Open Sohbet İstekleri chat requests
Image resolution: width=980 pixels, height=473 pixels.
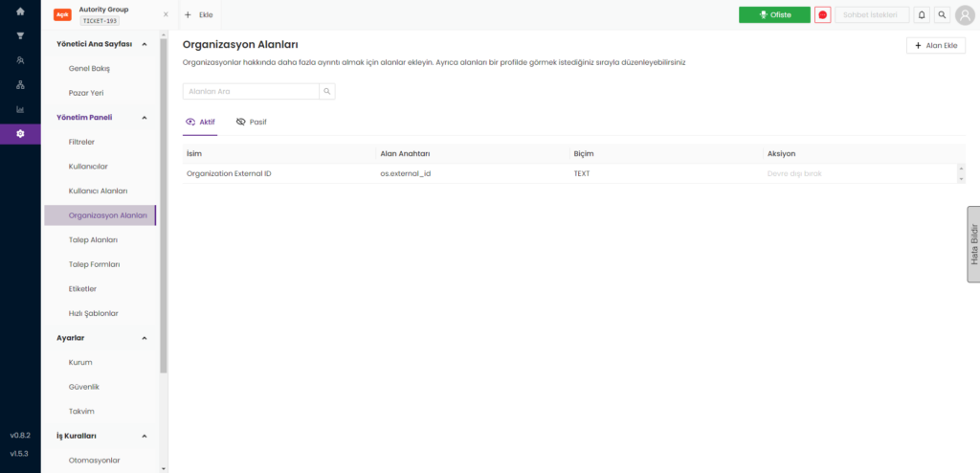(871, 15)
